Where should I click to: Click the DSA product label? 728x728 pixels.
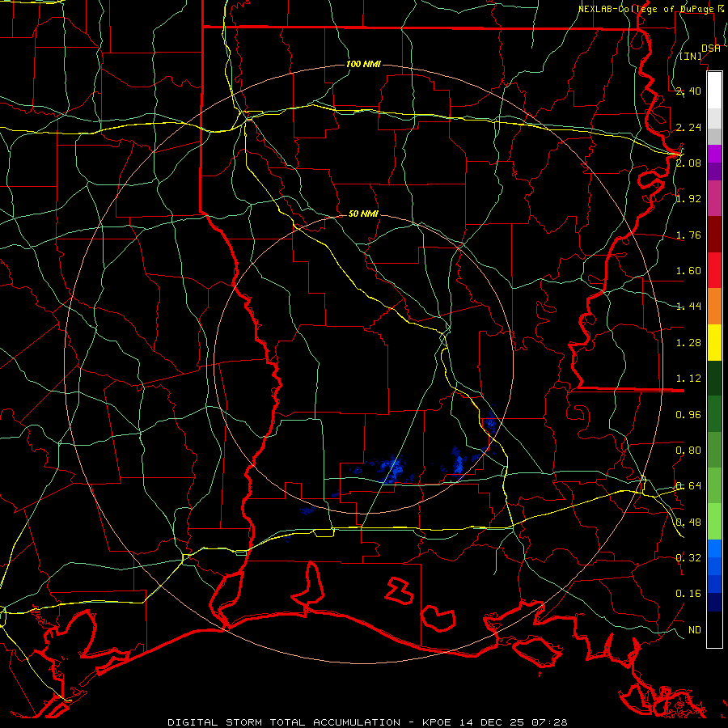tap(711, 48)
